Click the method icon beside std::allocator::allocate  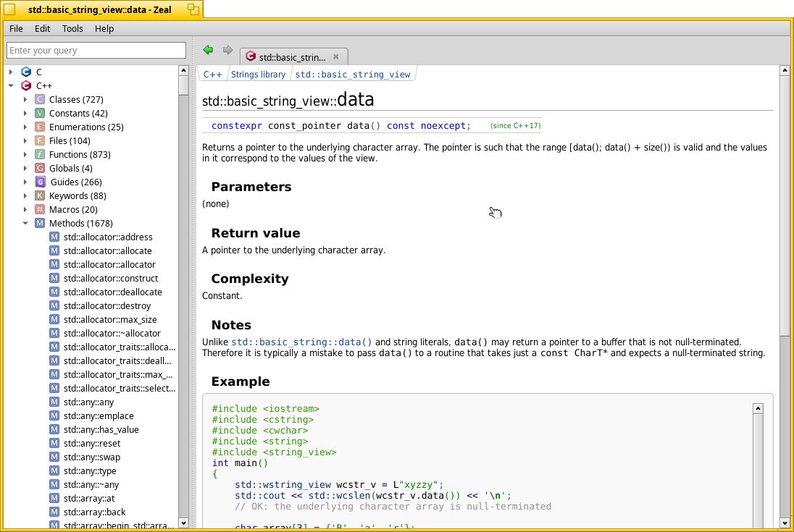click(54, 250)
